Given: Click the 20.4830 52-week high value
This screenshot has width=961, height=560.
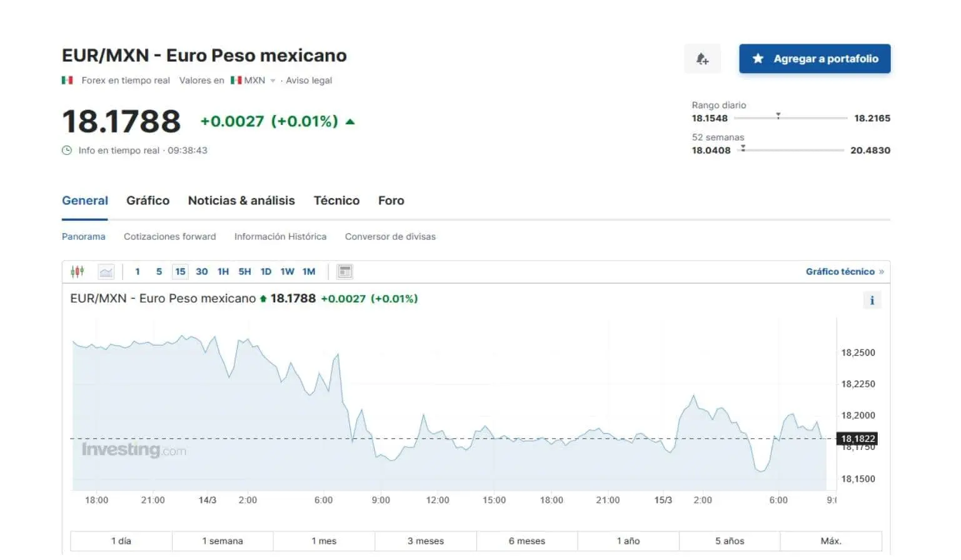Looking at the screenshot, I should point(870,151).
